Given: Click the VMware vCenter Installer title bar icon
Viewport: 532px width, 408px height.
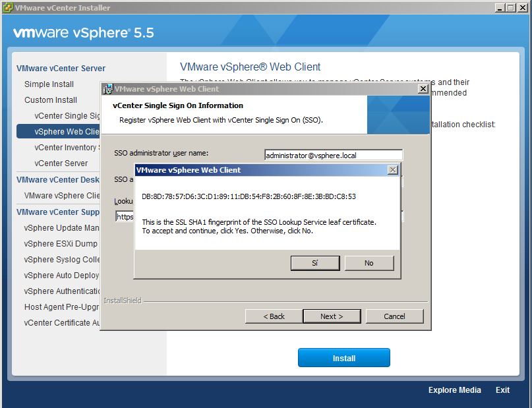Looking at the screenshot, I should click(x=8, y=8).
